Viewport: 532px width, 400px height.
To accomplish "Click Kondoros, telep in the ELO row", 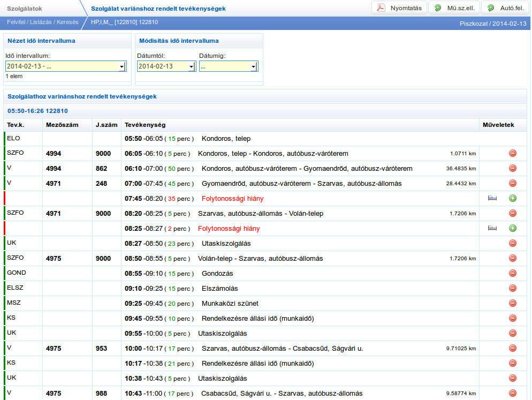I will click(226, 139).
